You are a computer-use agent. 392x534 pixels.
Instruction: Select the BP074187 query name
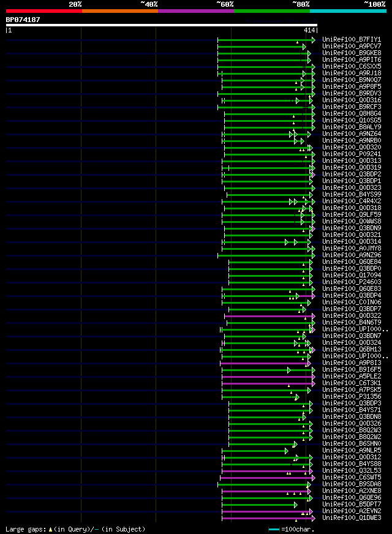pyautogui.click(x=23, y=20)
